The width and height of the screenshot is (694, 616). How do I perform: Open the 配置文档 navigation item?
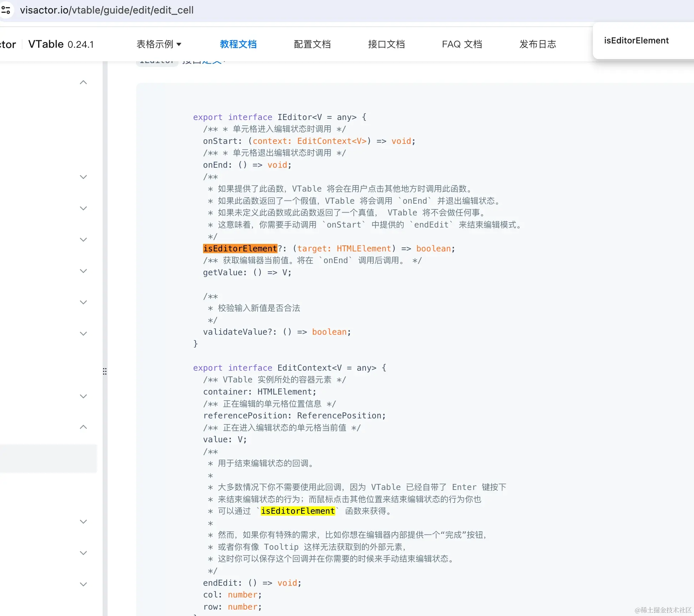(x=312, y=44)
